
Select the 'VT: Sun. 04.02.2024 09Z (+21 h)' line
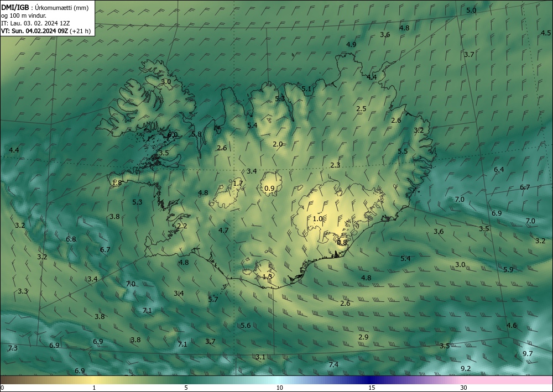coord(45,31)
